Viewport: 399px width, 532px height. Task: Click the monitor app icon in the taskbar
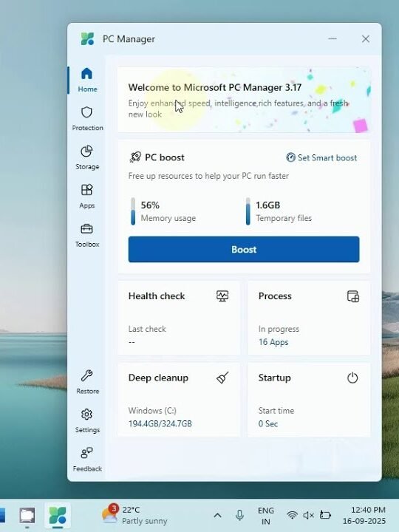[x=27, y=516]
